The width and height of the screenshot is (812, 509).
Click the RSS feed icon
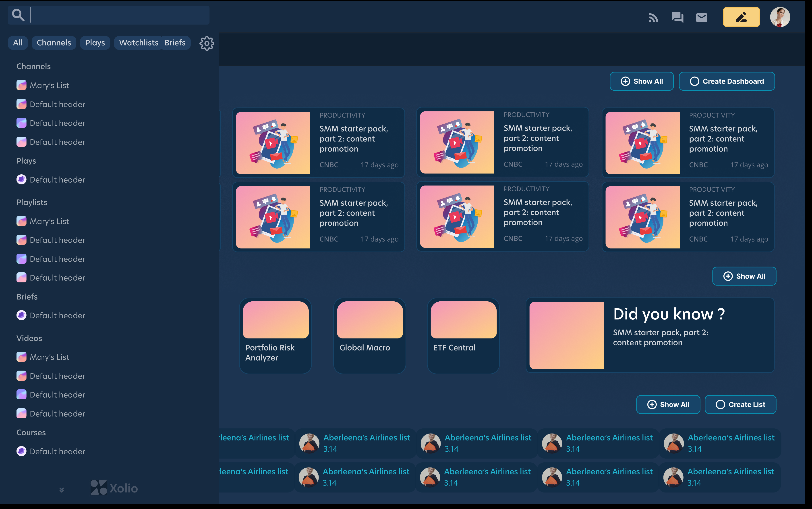point(653,17)
